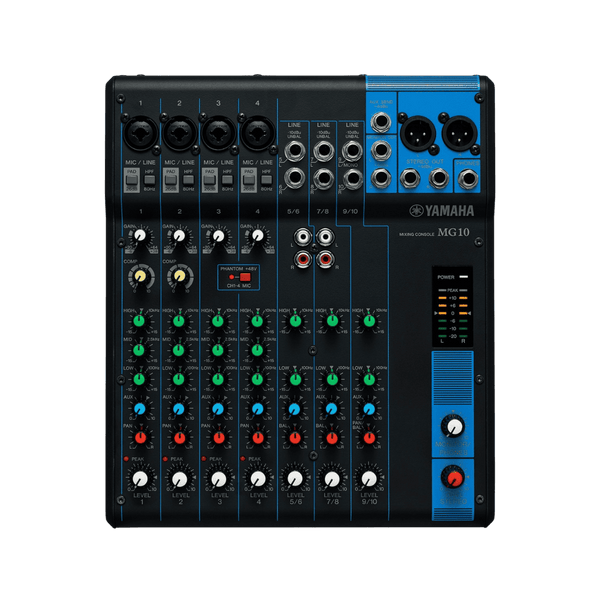This screenshot has width=600, height=600.
Task: Select the channel 9/10 HIGH EQ knob
Action: pos(369,321)
